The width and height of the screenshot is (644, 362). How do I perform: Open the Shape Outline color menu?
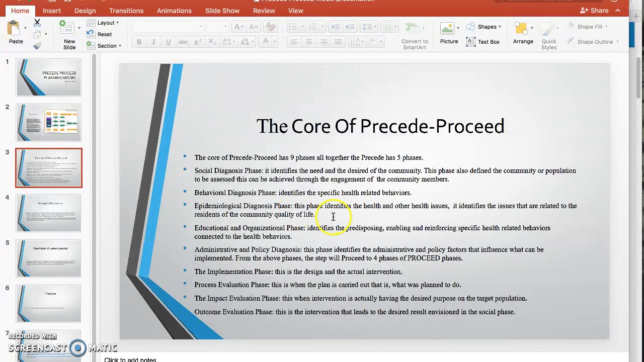[x=593, y=42]
